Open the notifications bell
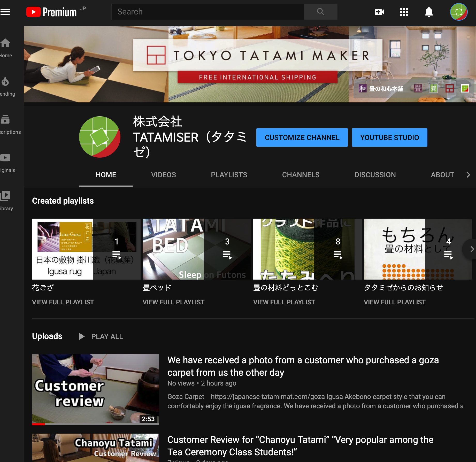The image size is (476, 462). (429, 12)
